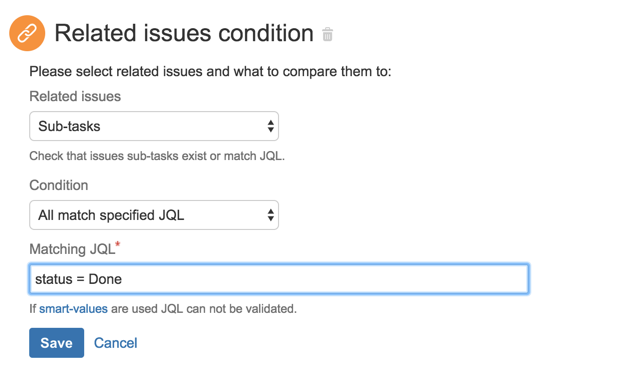Click the arrows on the Condition selector
This screenshot has height=389, width=635.
click(x=271, y=215)
